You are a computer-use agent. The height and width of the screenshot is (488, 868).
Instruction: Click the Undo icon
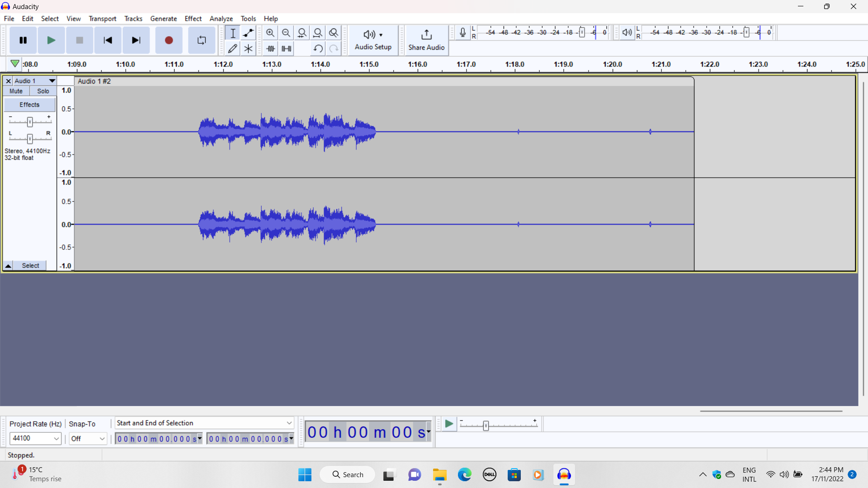coord(318,48)
